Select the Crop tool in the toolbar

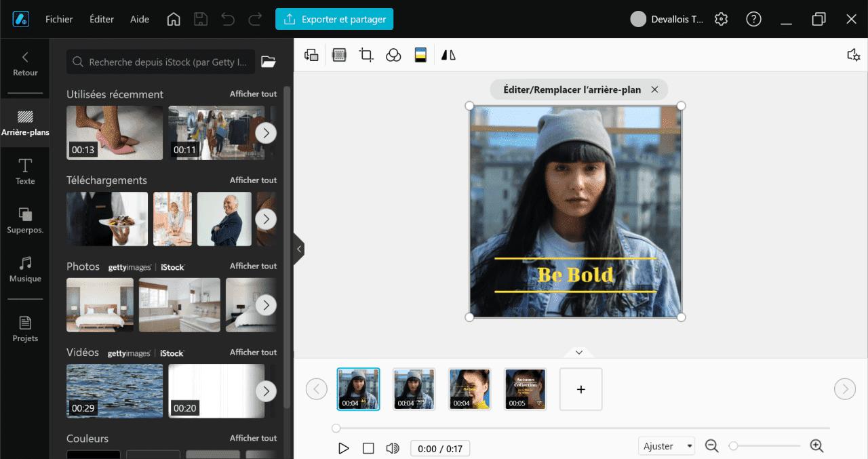click(366, 54)
